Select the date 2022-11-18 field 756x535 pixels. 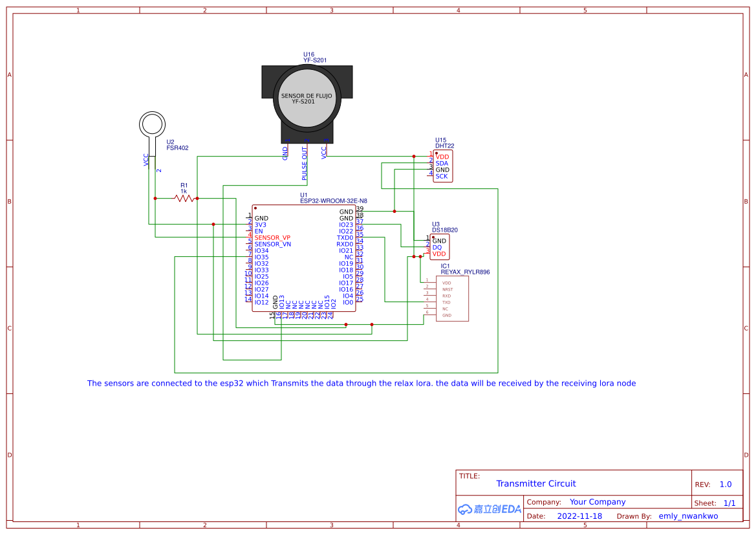coord(579,516)
